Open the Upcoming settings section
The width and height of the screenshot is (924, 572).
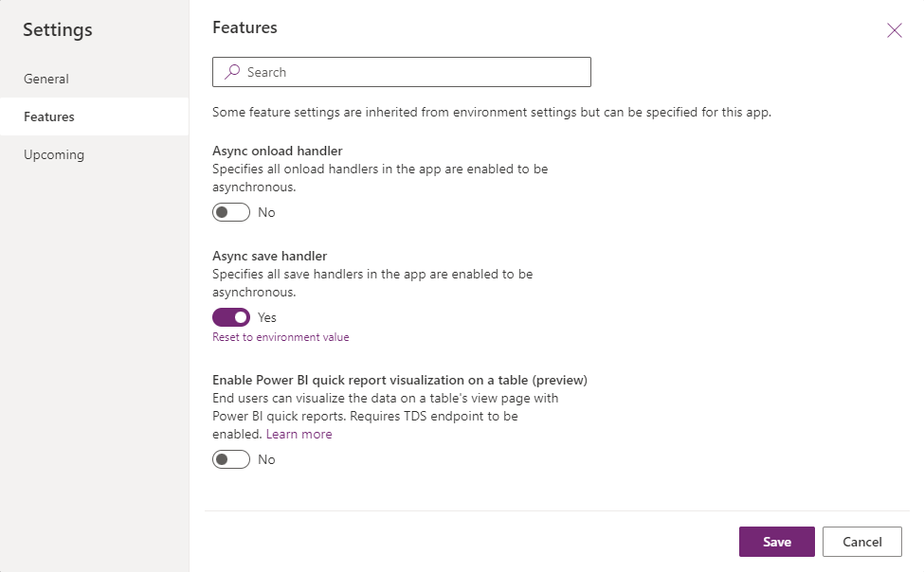(53, 154)
